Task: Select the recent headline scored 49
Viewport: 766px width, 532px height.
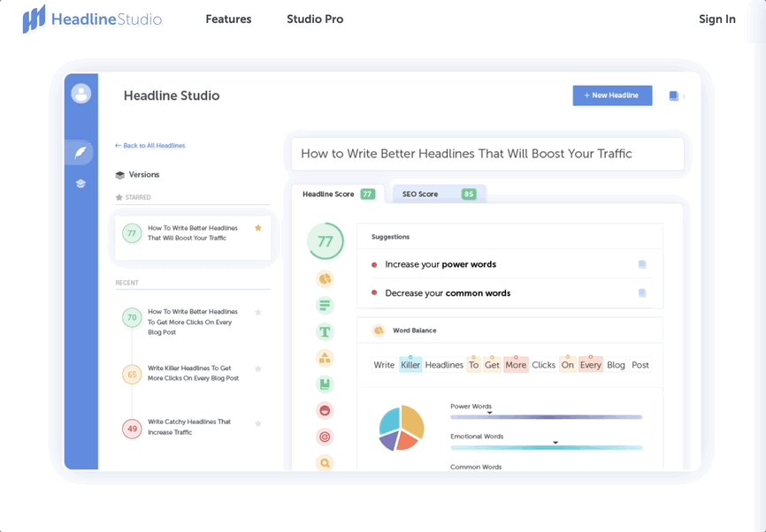Action: (x=193, y=427)
